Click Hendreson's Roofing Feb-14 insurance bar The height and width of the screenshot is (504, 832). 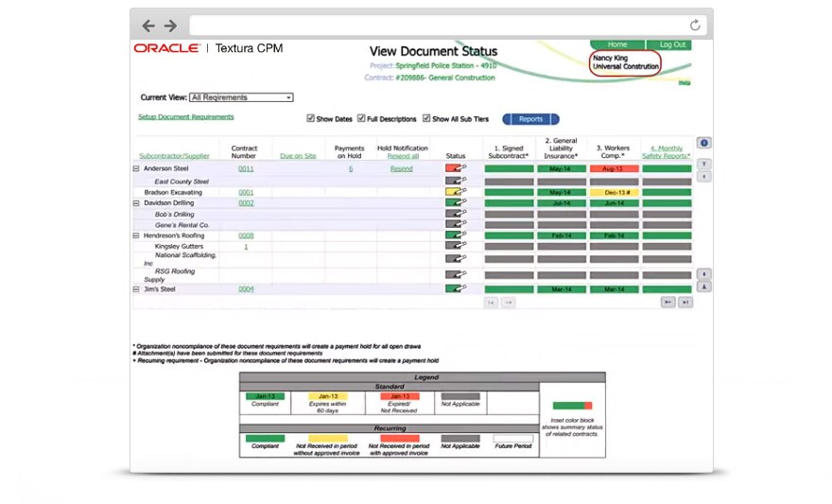point(562,235)
